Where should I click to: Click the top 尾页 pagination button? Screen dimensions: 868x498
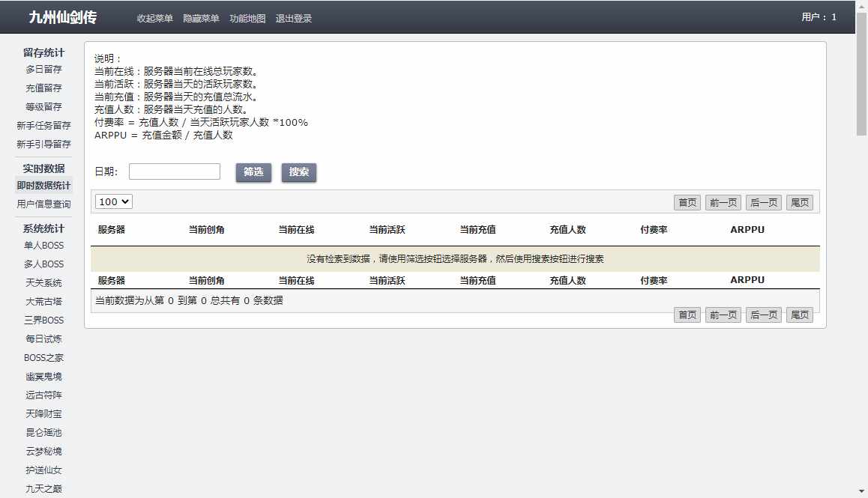(x=800, y=203)
